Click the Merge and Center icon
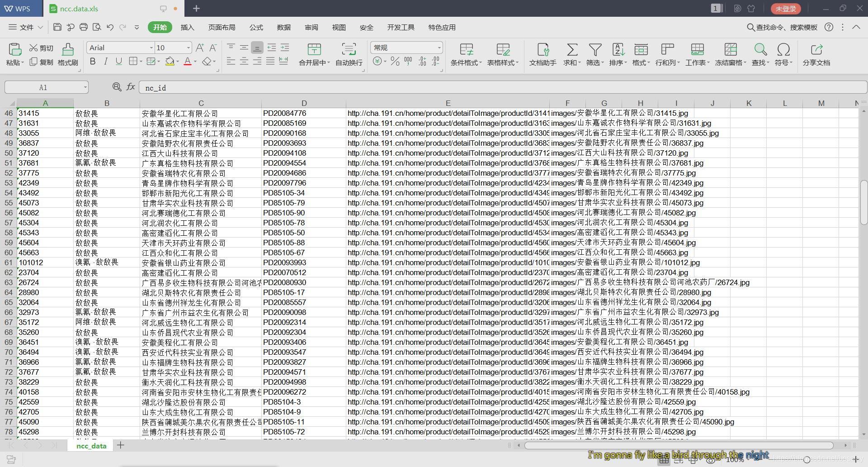 tap(314, 49)
